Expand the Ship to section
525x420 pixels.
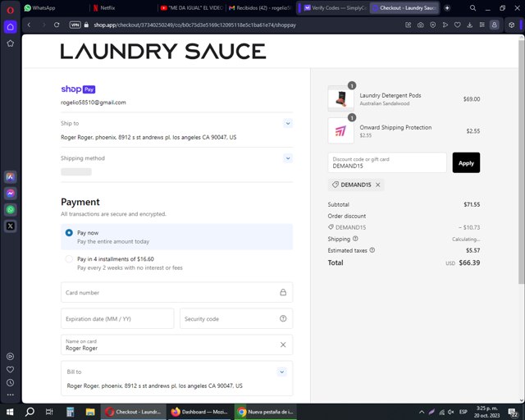click(x=288, y=123)
